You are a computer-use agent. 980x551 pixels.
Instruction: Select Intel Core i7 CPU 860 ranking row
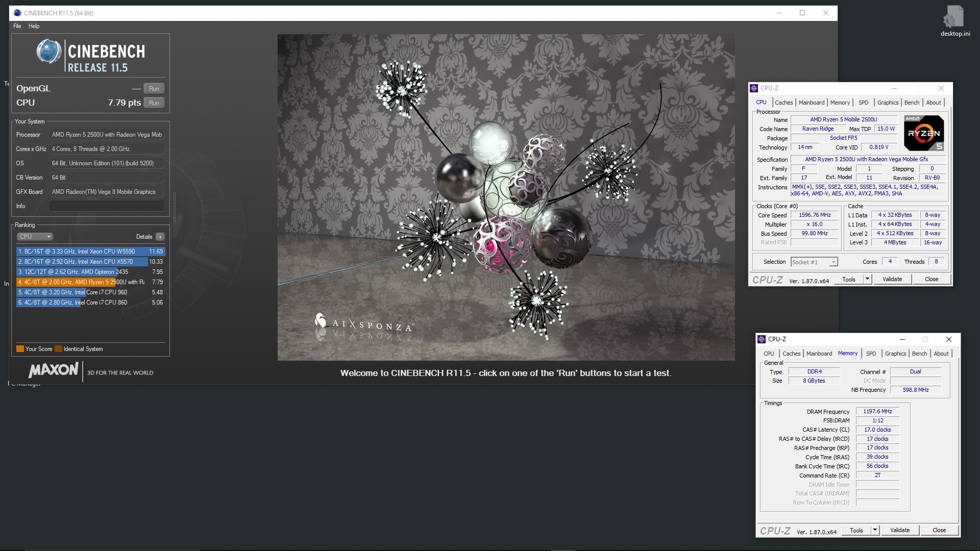tap(90, 303)
